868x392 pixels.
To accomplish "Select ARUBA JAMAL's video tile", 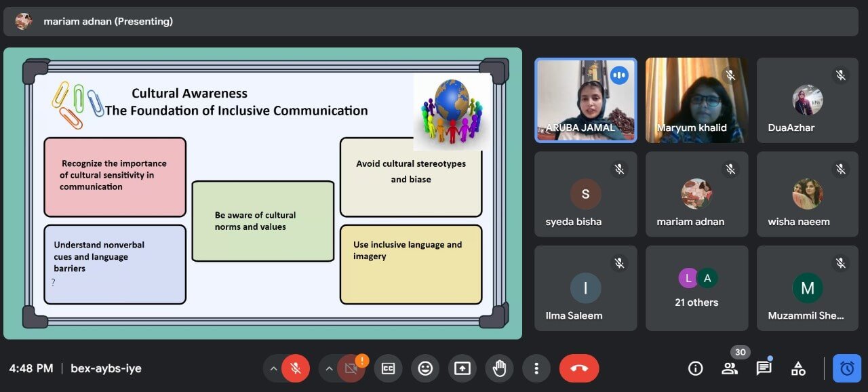I will (x=586, y=100).
